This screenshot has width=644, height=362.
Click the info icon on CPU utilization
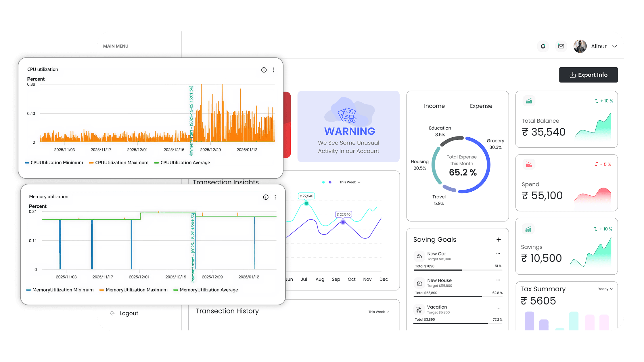tap(264, 70)
